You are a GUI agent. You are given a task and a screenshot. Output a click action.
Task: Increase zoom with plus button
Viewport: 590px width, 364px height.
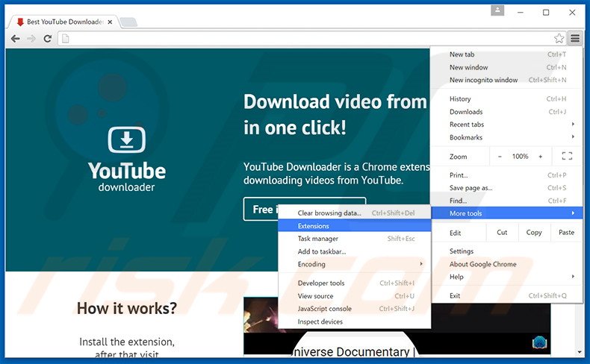click(x=540, y=157)
